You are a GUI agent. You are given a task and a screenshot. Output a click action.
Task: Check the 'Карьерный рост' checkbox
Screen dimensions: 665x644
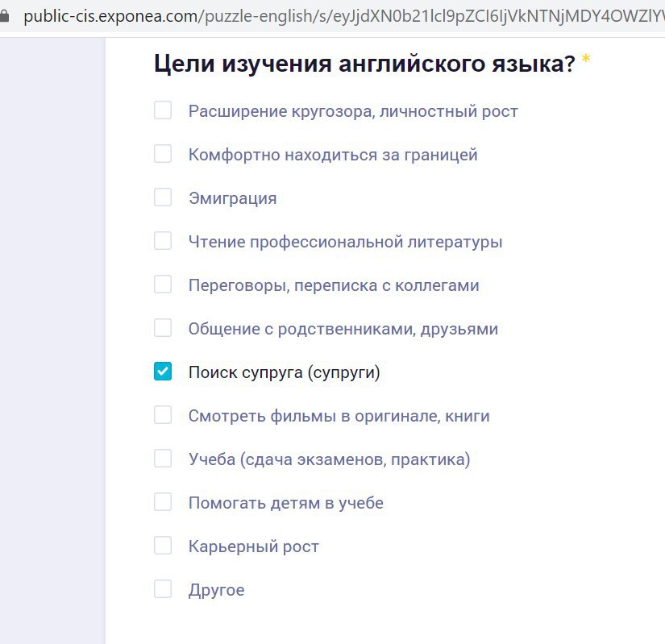163,546
